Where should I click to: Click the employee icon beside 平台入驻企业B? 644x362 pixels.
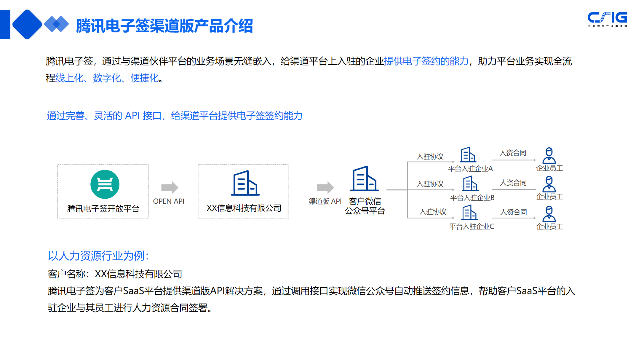point(549,184)
